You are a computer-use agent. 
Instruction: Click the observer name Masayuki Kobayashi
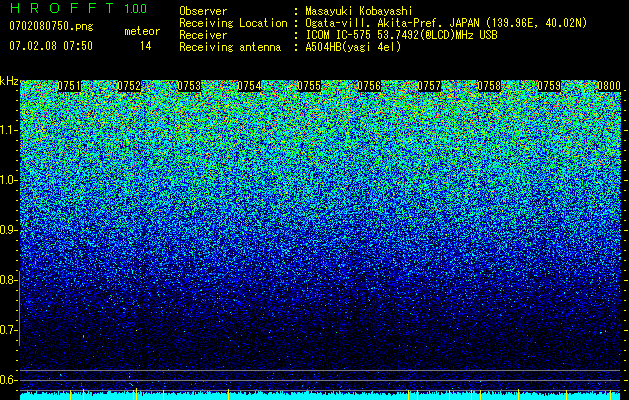359,11
